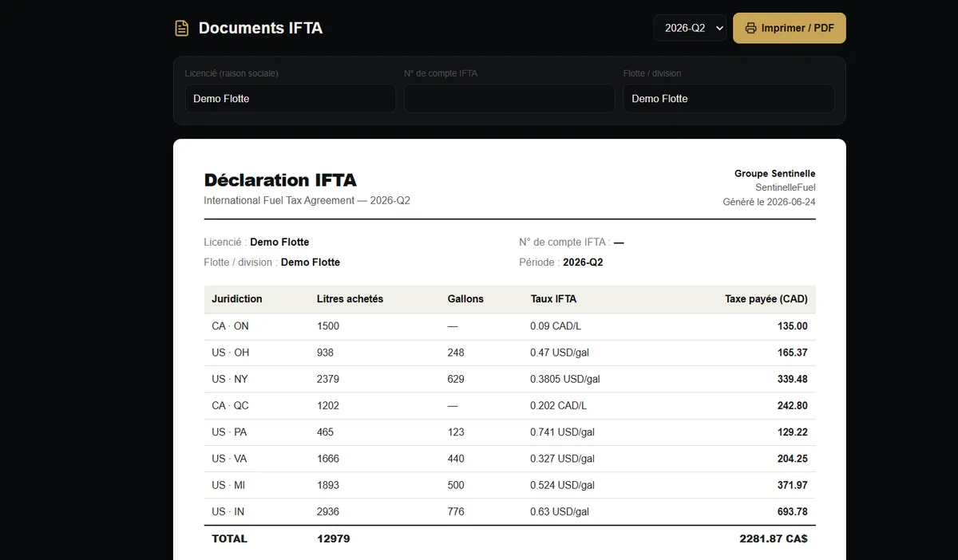This screenshot has height=560, width=958.
Task: Click the 0.327 USD/gal rate cell
Action: click(x=563, y=459)
